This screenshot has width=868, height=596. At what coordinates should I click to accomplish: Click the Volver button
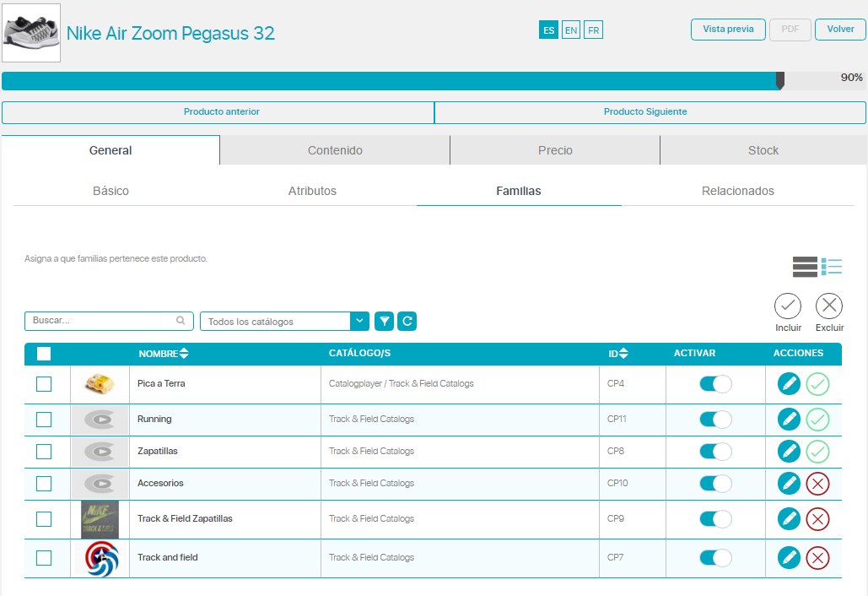(x=840, y=30)
